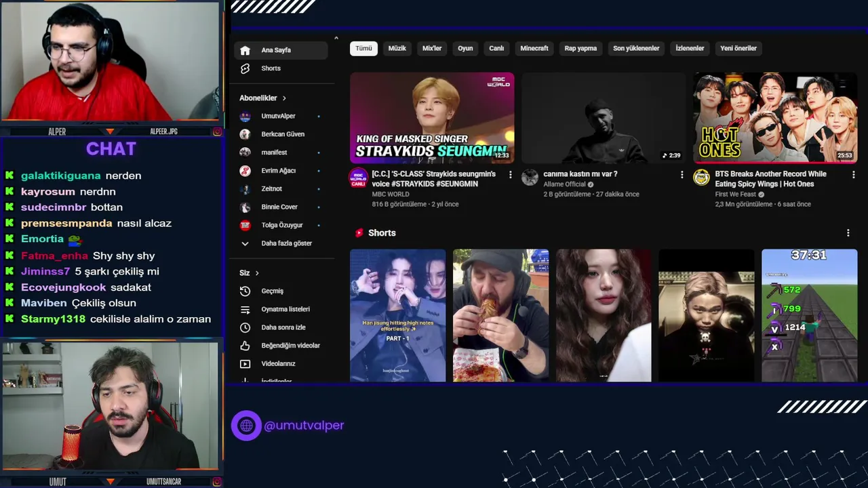Click chat username Jiminss7
Screen dimensions: 868x488
point(45,272)
